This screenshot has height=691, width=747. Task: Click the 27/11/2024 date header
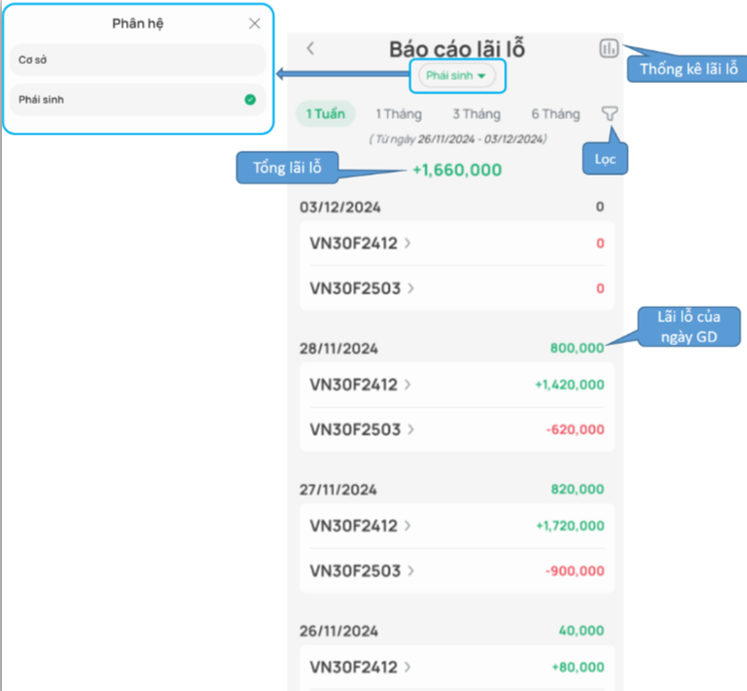(x=338, y=489)
